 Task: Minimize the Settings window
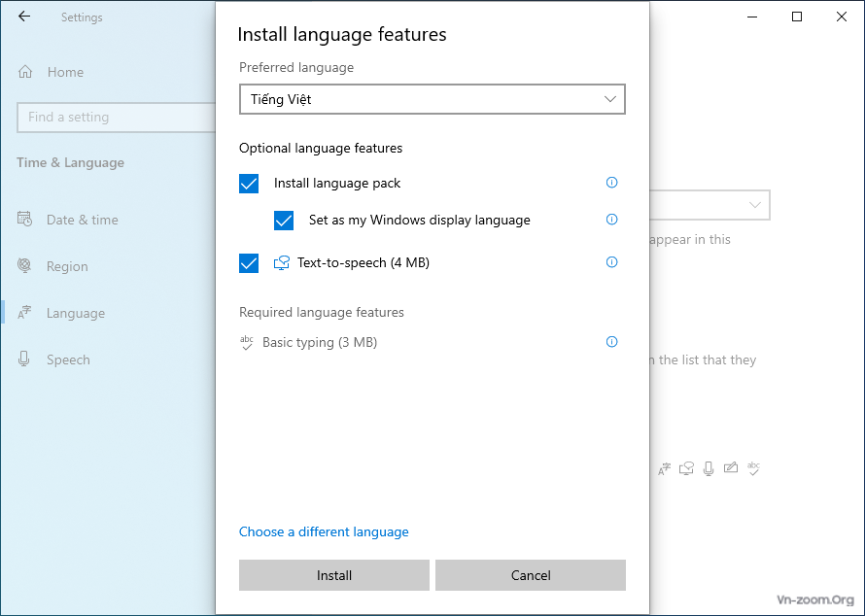tap(752, 17)
